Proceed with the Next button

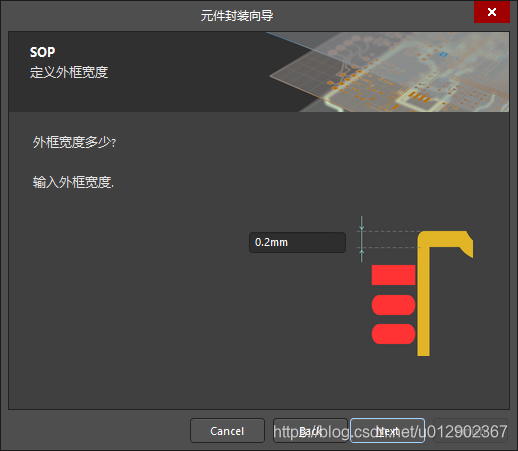pos(387,431)
